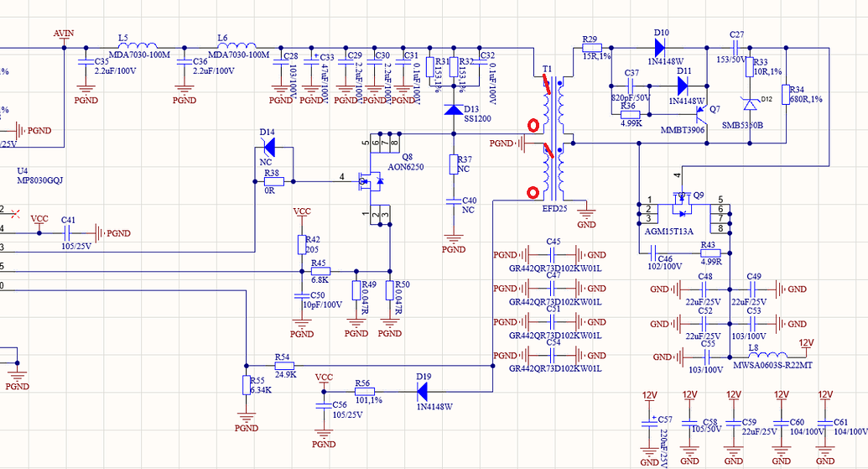The width and height of the screenshot is (868, 469).
Task: Click the D19 diode near R56
Action: tap(422, 391)
